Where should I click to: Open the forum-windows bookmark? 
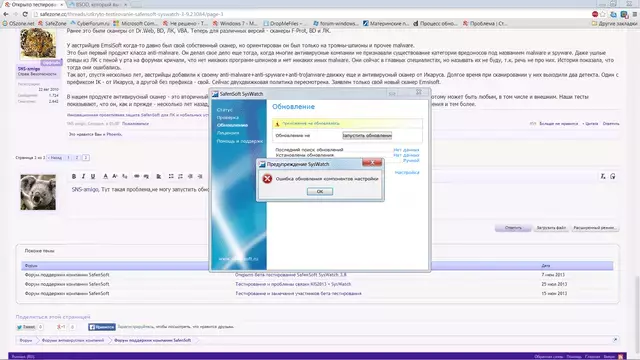click(x=336, y=24)
